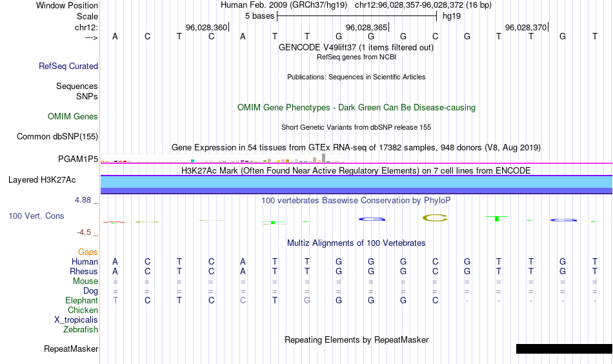
Task: Click the -4.5 PhyloP lower axis value
Action: 84,232
